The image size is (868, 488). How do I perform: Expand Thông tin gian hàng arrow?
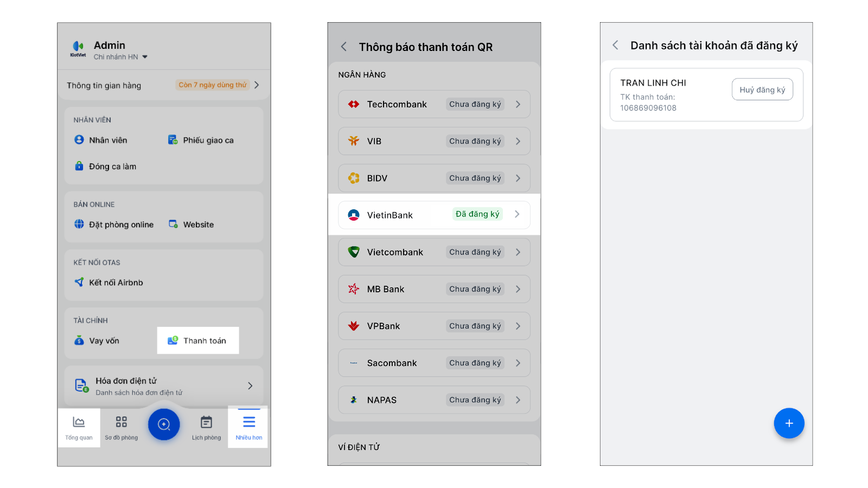pos(257,85)
